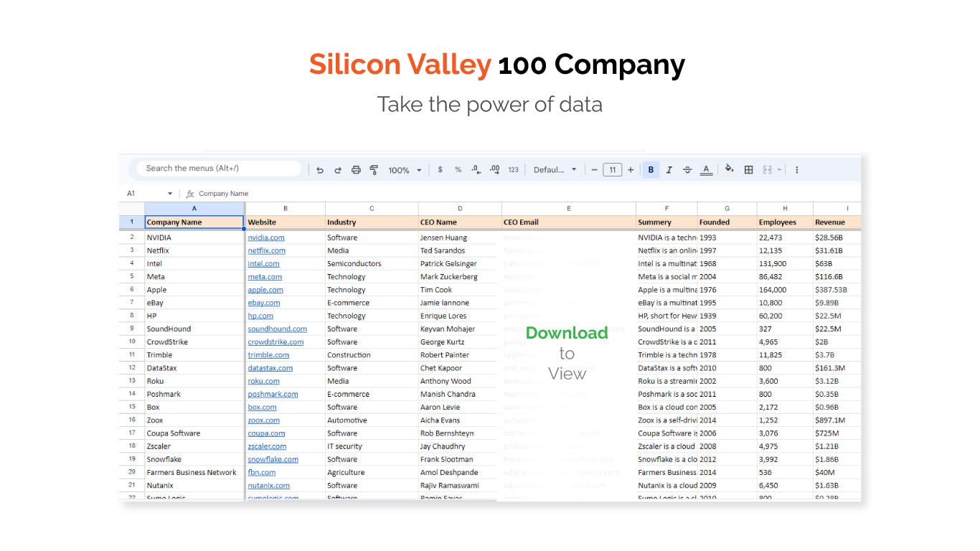Open the snowflake.com link
This screenshot has width=980, height=551.
click(x=273, y=459)
